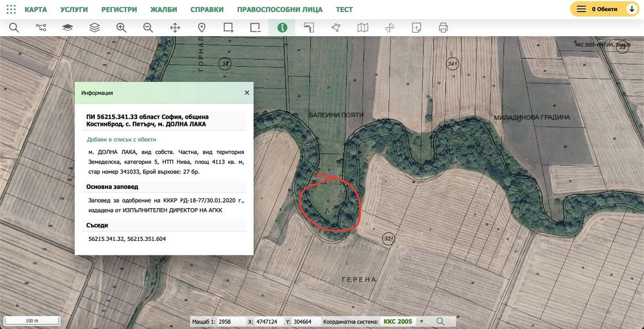
Task: Open the ТЕСТ menu
Action: [344, 10]
